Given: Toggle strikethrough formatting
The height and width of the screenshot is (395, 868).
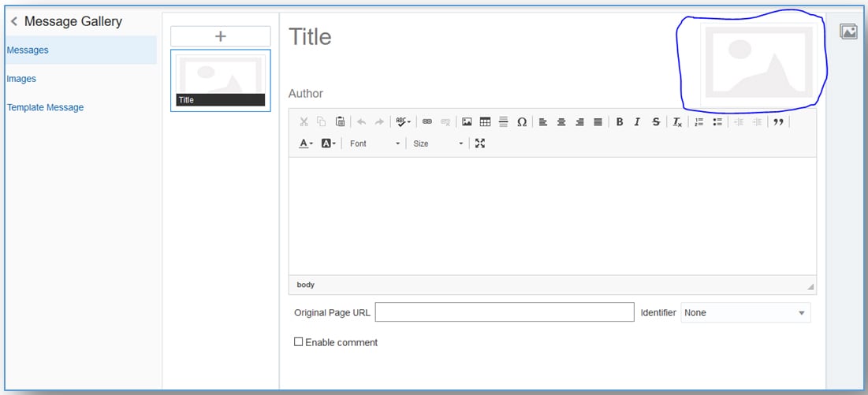Looking at the screenshot, I should click(x=656, y=121).
